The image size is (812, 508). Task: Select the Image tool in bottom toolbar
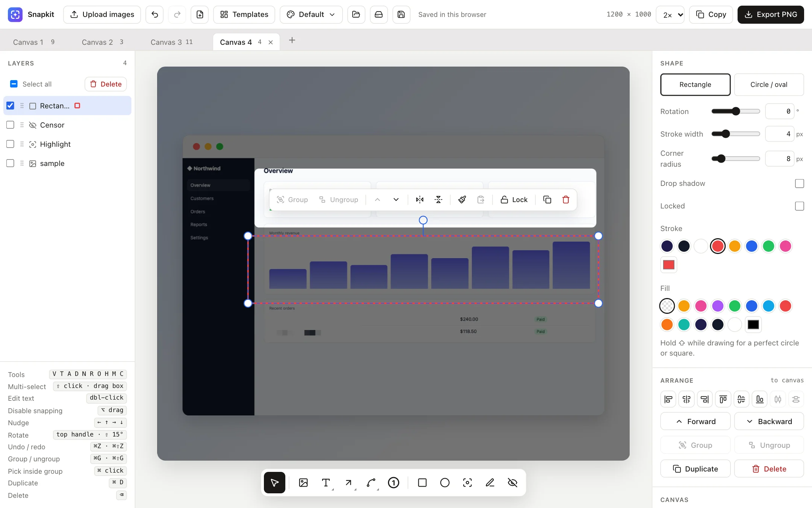tap(303, 482)
